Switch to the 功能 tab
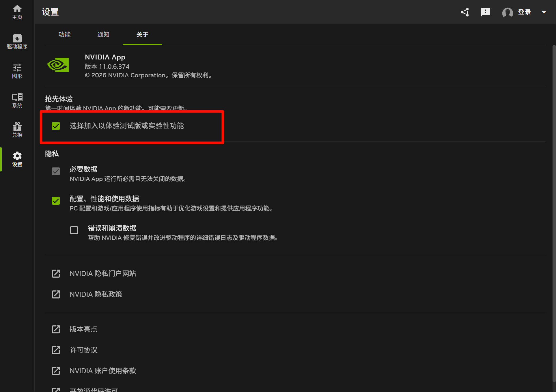 tap(64, 35)
